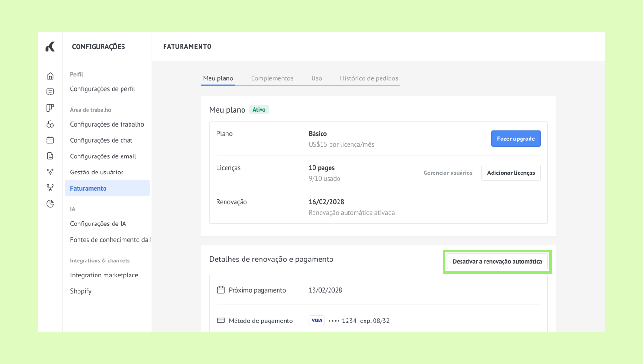Click the card expiry exp. 08/32
This screenshot has width=643, height=364.
[x=375, y=321]
